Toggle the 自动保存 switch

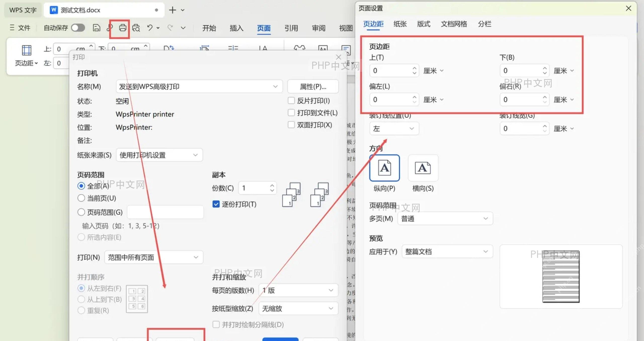(x=78, y=28)
